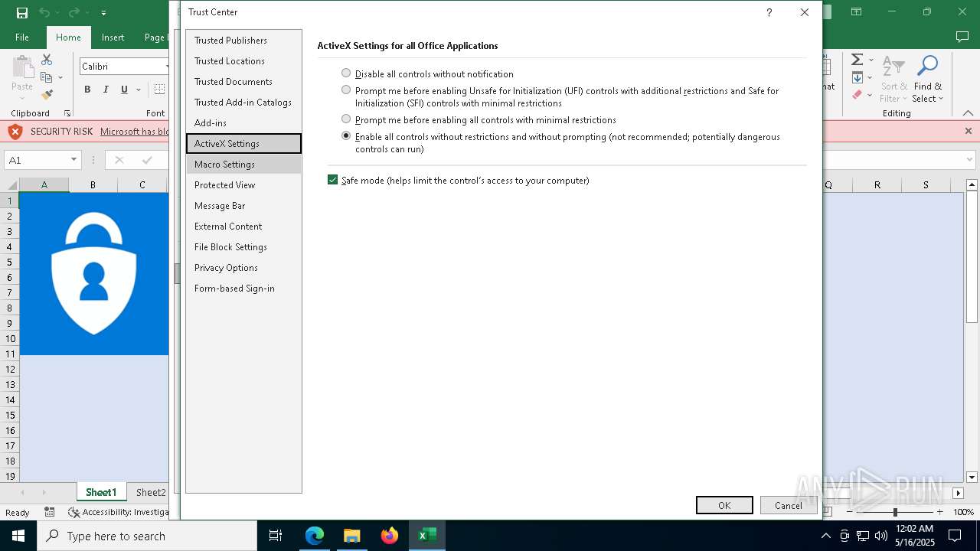Image resolution: width=980 pixels, height=551 pixels.
Task: Expand the AutoSum dropdown arrow
Action: pos(871,60)
